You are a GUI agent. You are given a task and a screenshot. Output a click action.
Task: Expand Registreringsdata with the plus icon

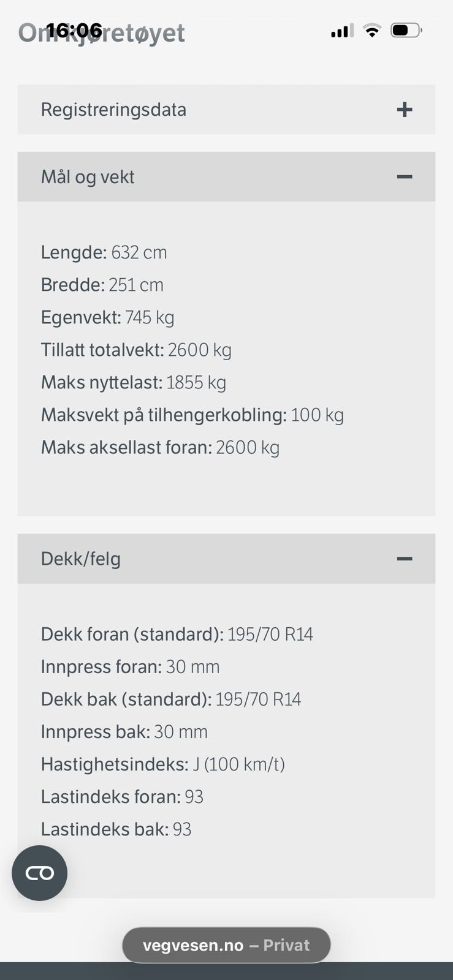[404, 110]
